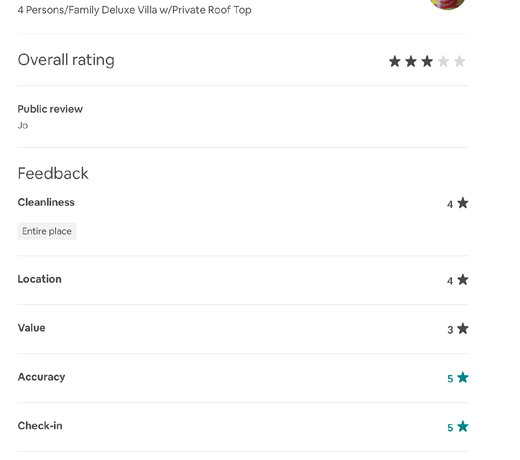Viewport: 520px width, 460px height.
Task: Select the Location feedback row label
Action: point(39,279)
